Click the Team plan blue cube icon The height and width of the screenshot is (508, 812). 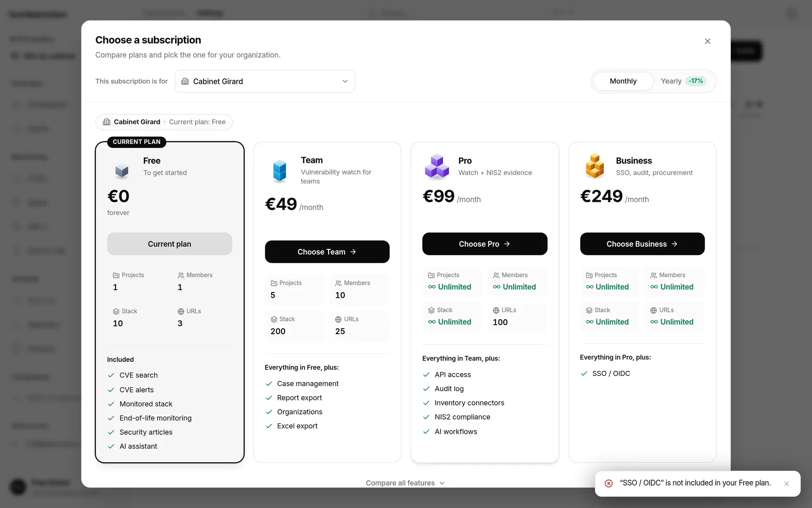[280, 171]
